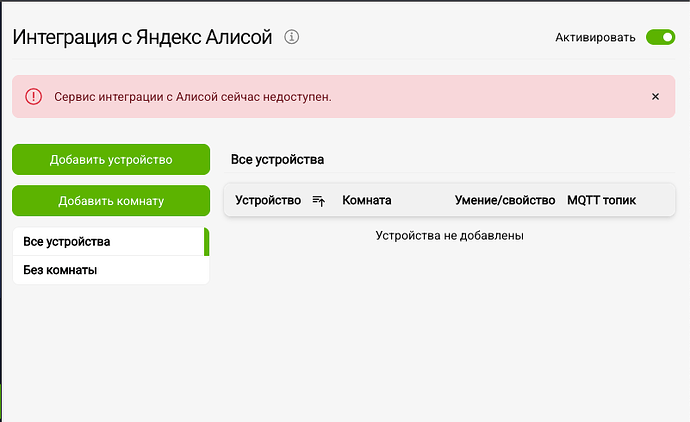Click Добавить устройство button

coord(111,159)
